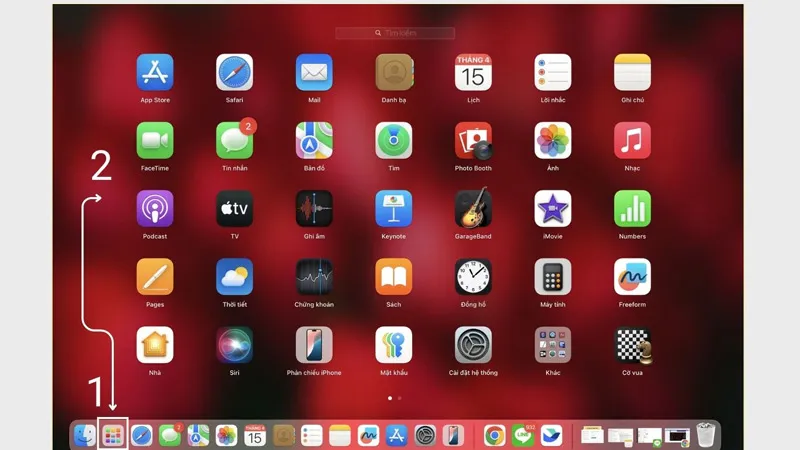Open Freeform in the Dock
800x450 pixels.
368,436
